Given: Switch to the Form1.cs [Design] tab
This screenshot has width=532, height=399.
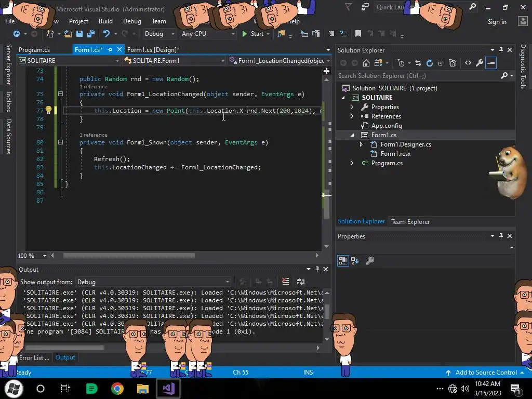Looking at the screenshot, I should click(x=153, y=49).
